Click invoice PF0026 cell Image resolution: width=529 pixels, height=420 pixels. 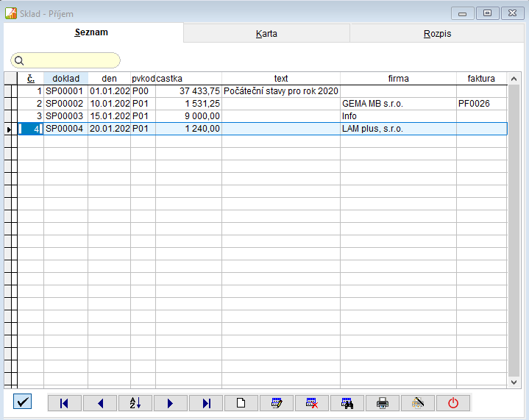[x=482, y=104]
